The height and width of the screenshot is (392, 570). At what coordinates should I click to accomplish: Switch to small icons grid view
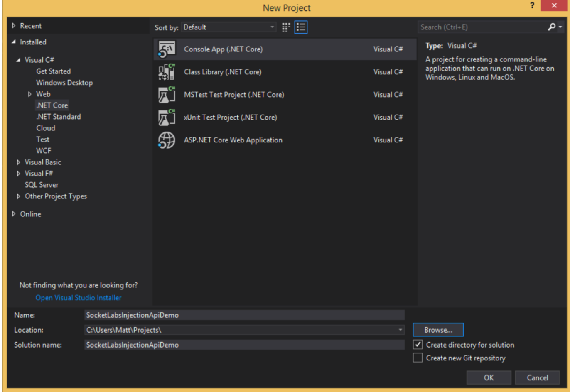tap(286, 27)
